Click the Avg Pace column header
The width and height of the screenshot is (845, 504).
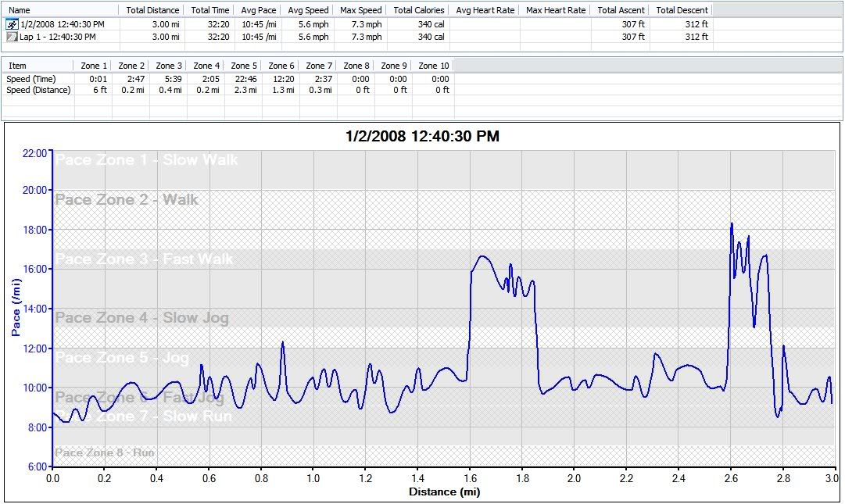click(x=257, y=10)
